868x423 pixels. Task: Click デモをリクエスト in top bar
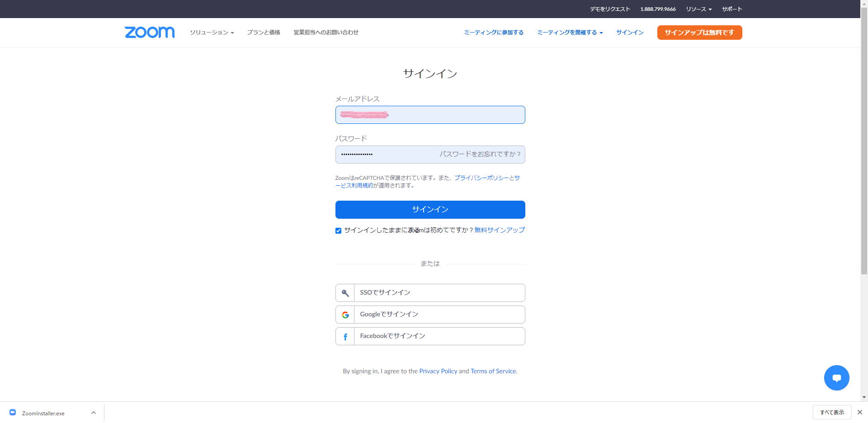point(610,9)
